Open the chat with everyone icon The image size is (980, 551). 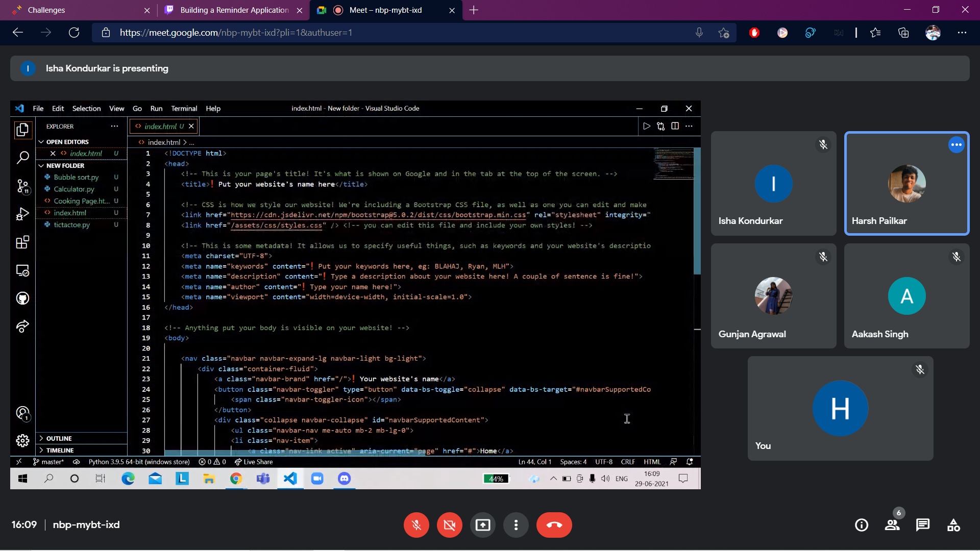pyautogui.click(x=923, y=525)
